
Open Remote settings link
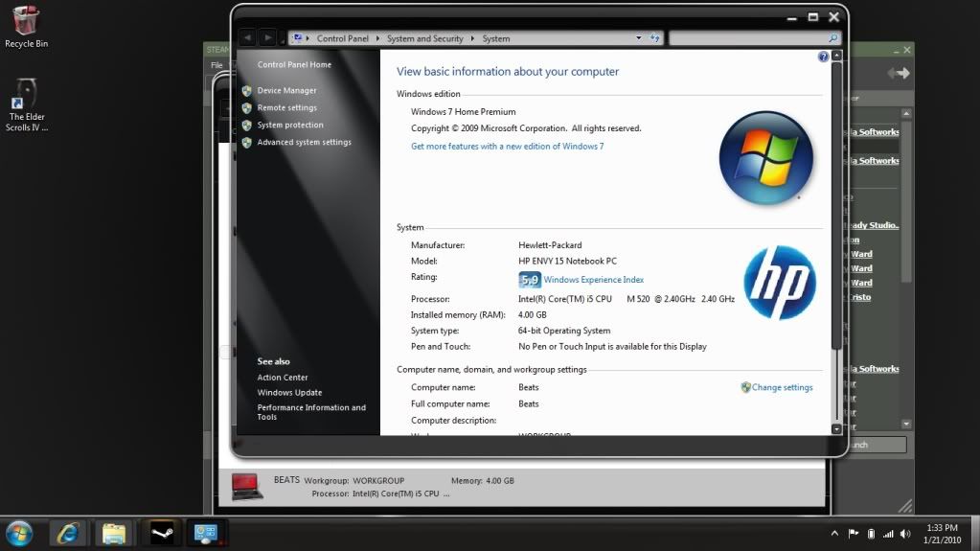286,107
